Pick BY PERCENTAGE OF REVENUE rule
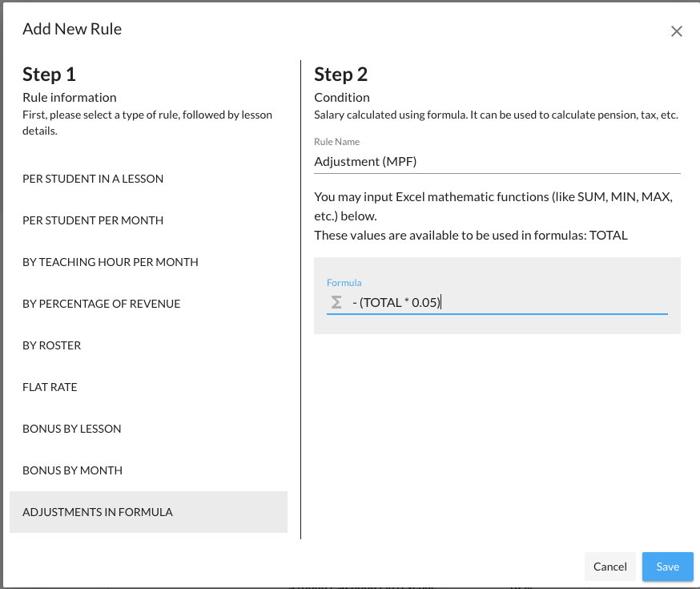Viewport: 700px width, 589px height. 102,304
